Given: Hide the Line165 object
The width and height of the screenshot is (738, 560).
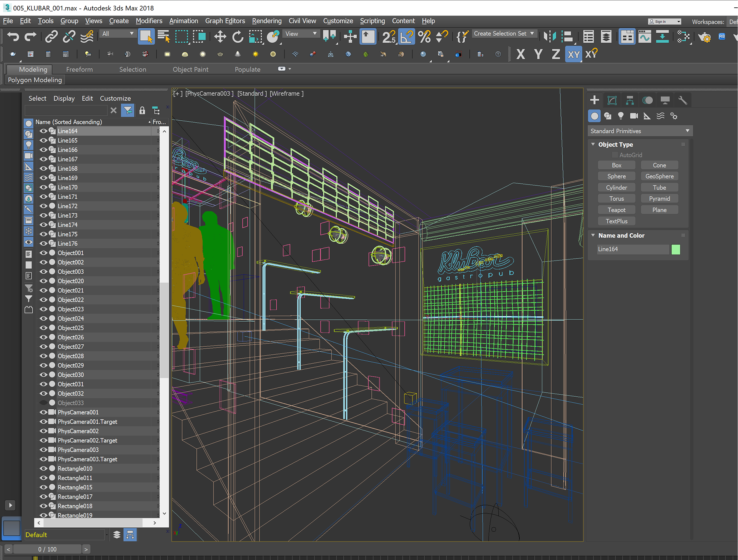Looking at the screenshot, I should [x=43, y=140].
